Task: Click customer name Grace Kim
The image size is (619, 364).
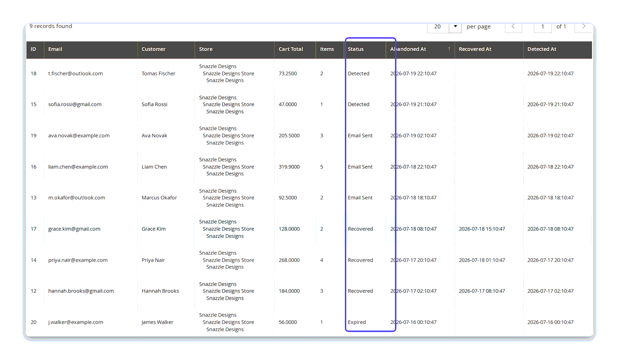Action: pyautogui.click(x=154, y=229)
